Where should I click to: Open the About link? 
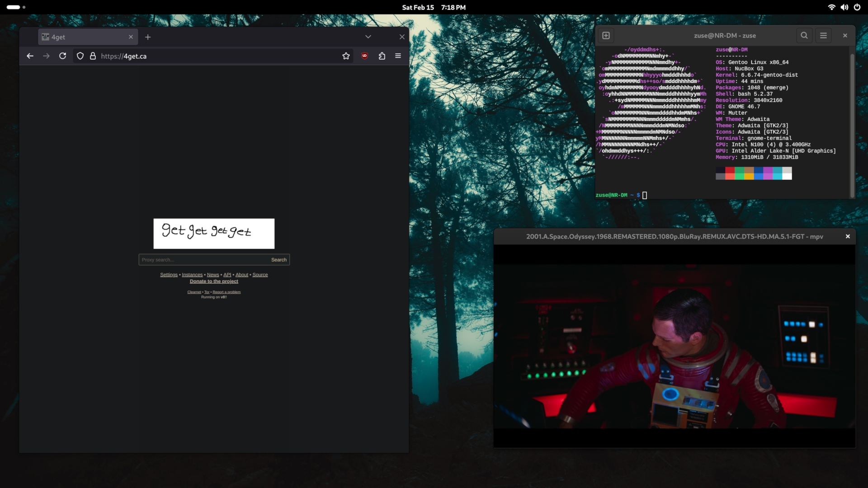pos(242,275)
